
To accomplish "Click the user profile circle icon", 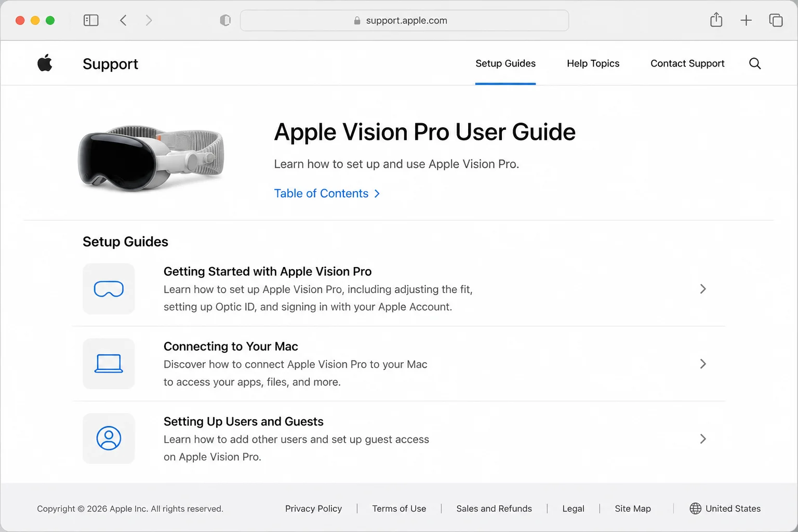I will click(x=109, y=438).
